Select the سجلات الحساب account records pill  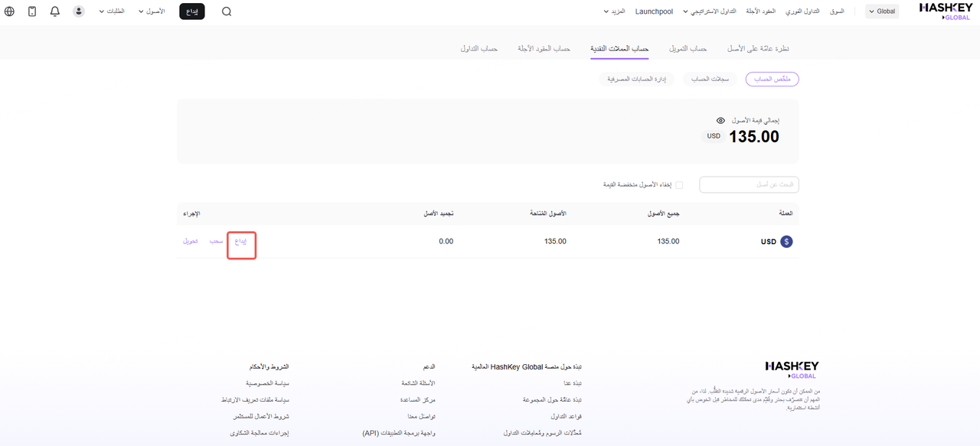point(710,79)
